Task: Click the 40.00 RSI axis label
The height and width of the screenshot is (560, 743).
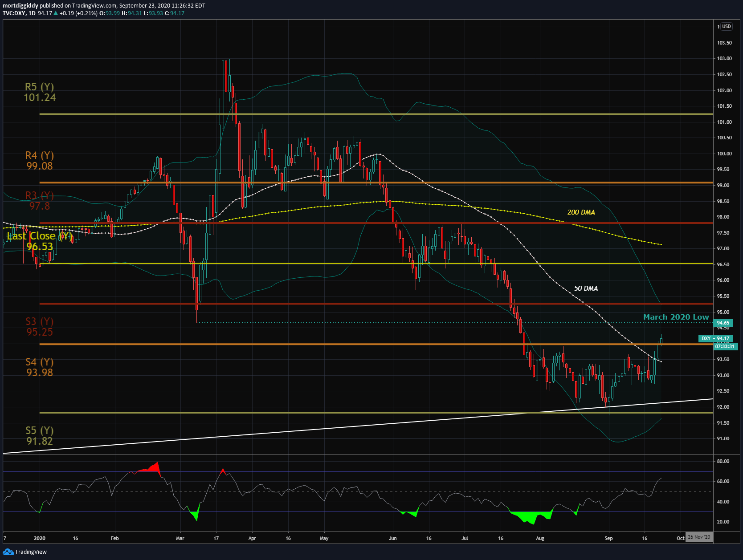Action: [x=723, y=502]
